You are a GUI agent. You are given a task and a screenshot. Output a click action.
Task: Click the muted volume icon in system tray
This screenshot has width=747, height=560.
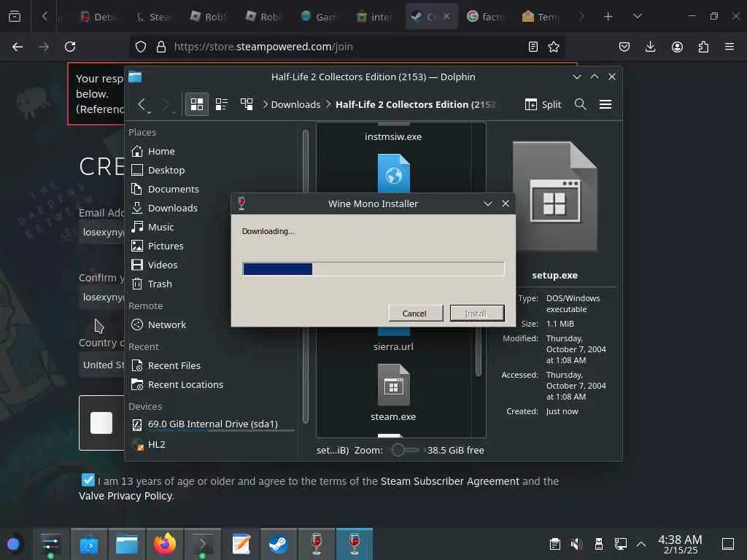click(577, 544)
